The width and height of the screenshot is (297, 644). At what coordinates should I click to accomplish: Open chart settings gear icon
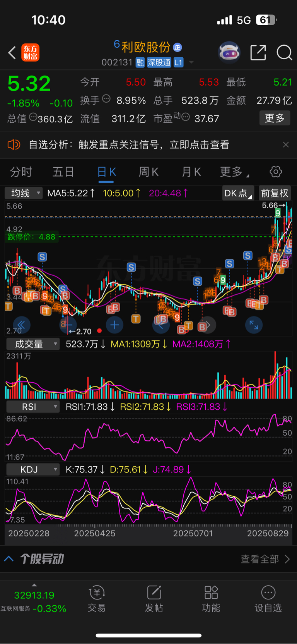[x=276, y=172]
